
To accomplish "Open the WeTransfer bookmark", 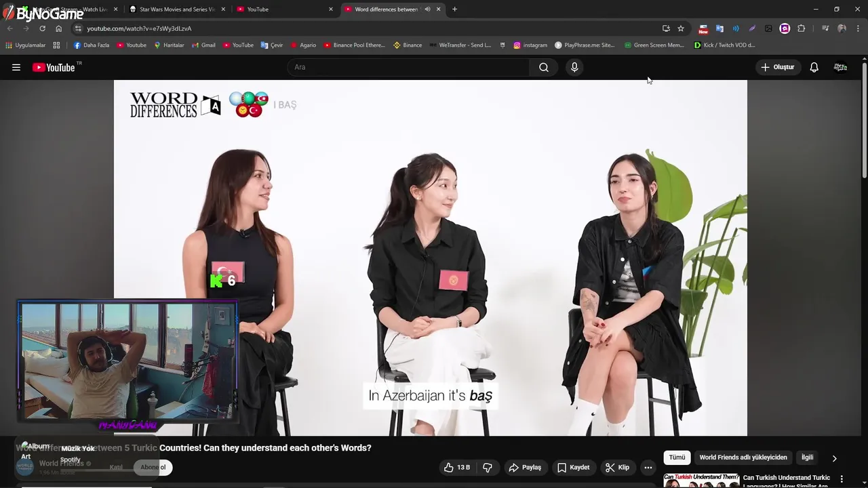I will [460, 45].
